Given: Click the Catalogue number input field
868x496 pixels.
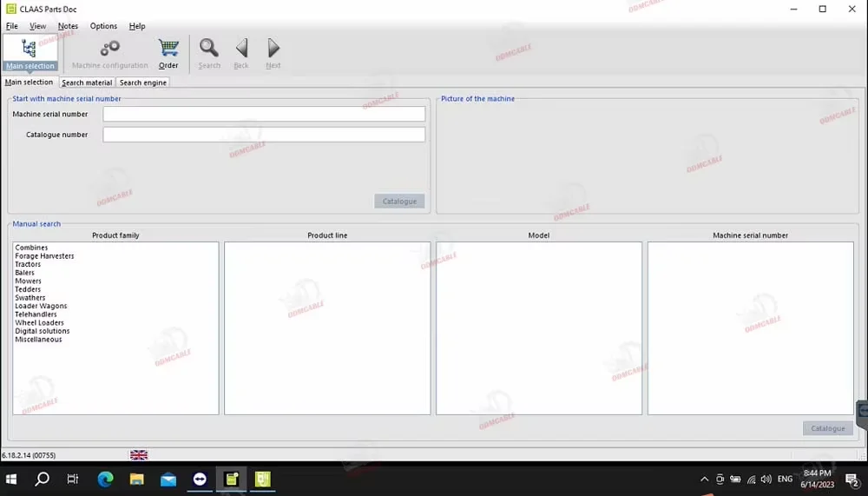Looking at the screenshot, I should click(264, 135).
